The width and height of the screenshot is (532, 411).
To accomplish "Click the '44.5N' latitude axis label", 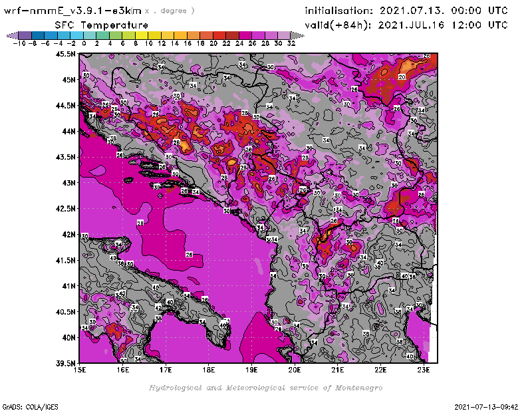I will coord(65,106).
